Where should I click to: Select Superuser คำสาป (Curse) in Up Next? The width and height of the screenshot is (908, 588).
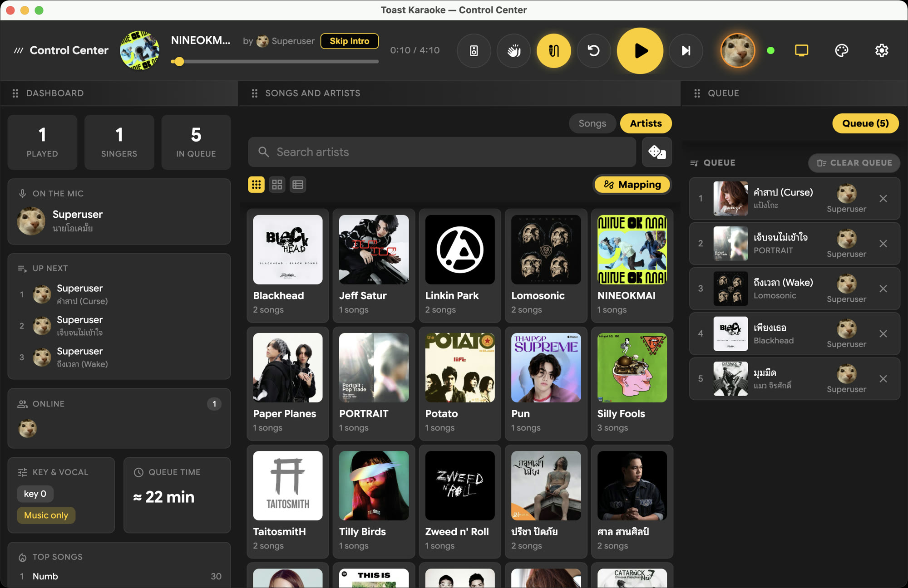click(x=119, y=294)
